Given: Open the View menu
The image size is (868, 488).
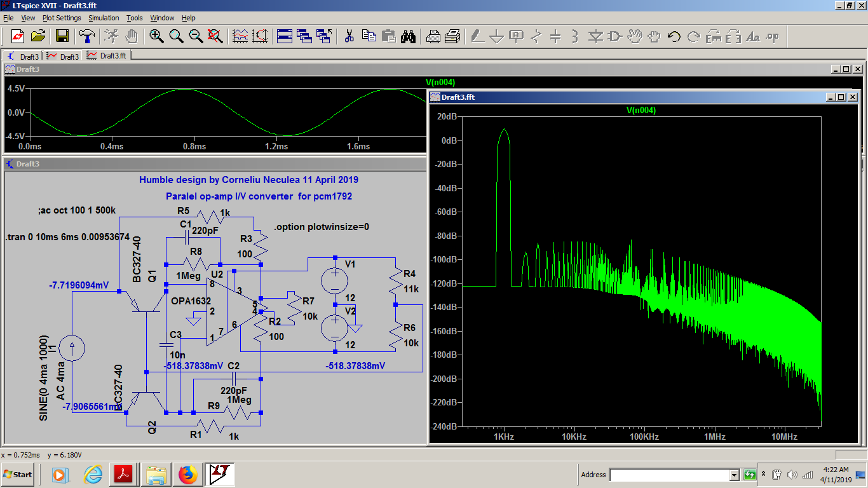Looking at the screenshot, I should (28, 18).
